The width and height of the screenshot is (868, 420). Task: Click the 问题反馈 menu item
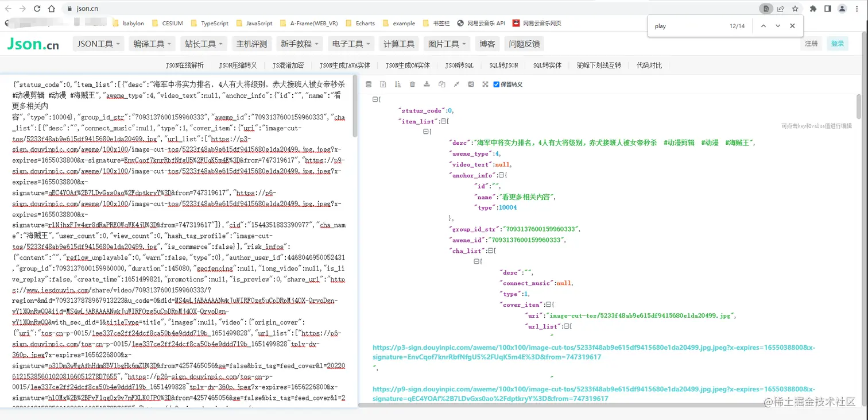tap(525, 44)
